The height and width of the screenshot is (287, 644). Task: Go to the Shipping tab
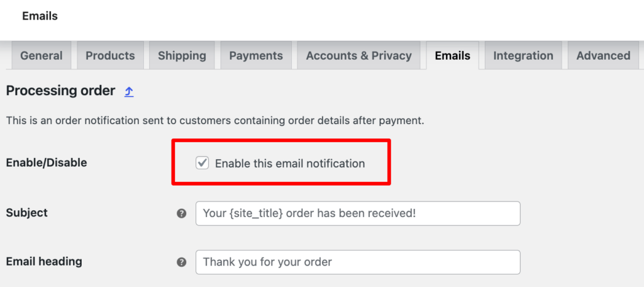point(182,55)
